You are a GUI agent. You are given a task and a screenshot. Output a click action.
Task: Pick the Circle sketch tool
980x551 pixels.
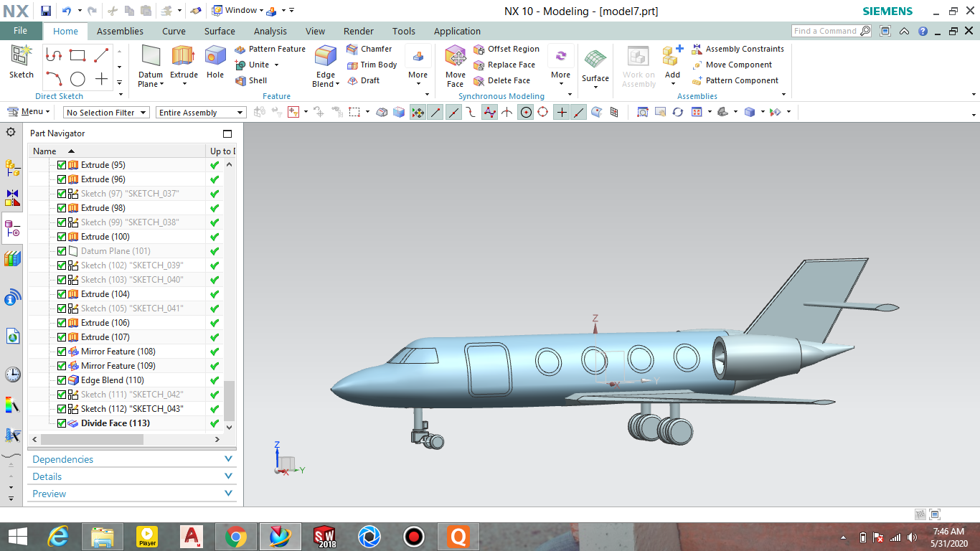pos(77,79)
